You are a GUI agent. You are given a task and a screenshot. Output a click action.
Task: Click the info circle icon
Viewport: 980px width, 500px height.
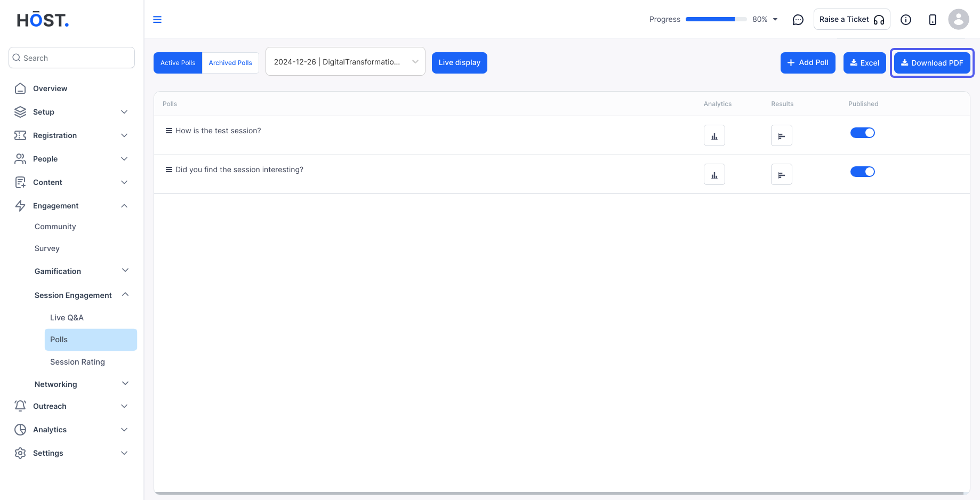point(906,20)
